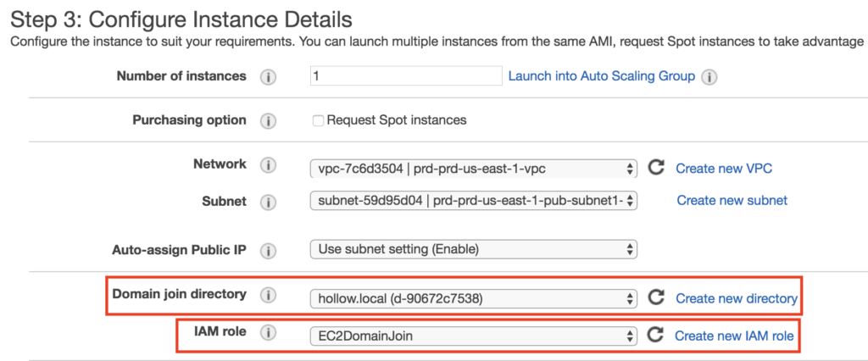Open the Network VPC dropdown
This screenshot has width=868, height=361.
click(473, 169)
